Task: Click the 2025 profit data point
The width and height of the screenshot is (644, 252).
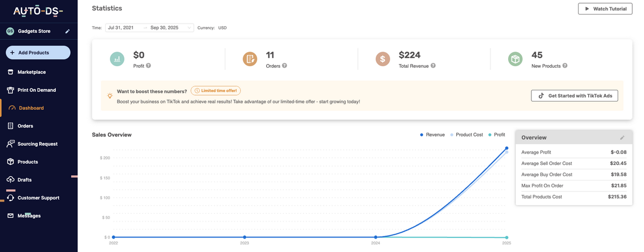Action: tap(507, 237)
